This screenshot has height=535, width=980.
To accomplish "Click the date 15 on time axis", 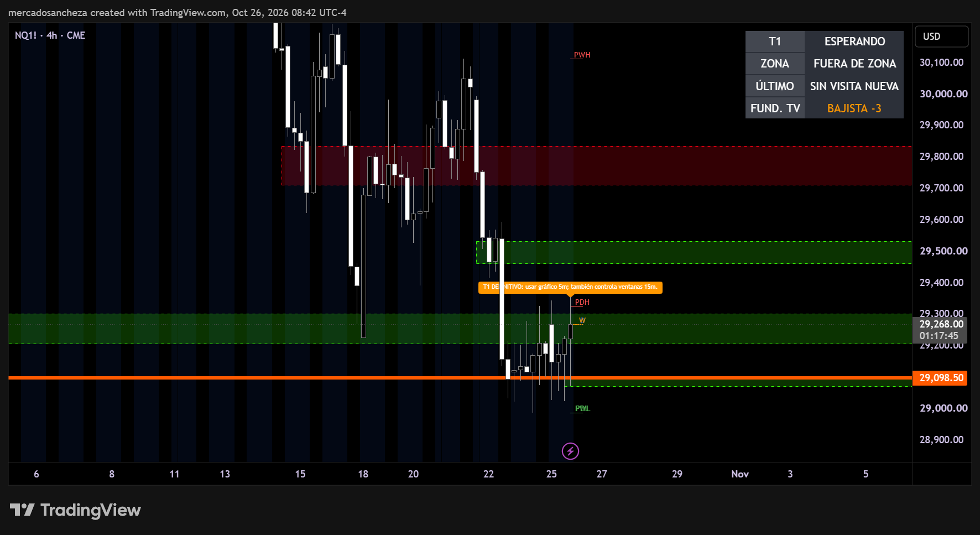I will (x=300, y=474).
